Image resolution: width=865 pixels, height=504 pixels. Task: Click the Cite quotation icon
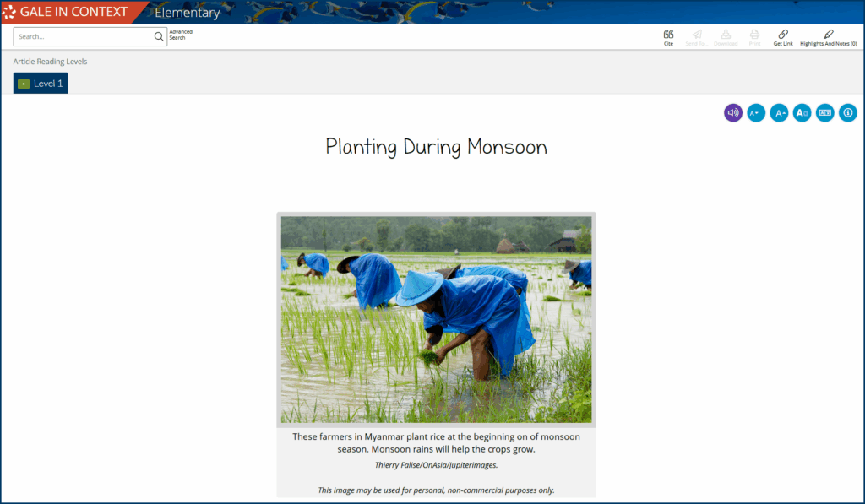point(668,35)
